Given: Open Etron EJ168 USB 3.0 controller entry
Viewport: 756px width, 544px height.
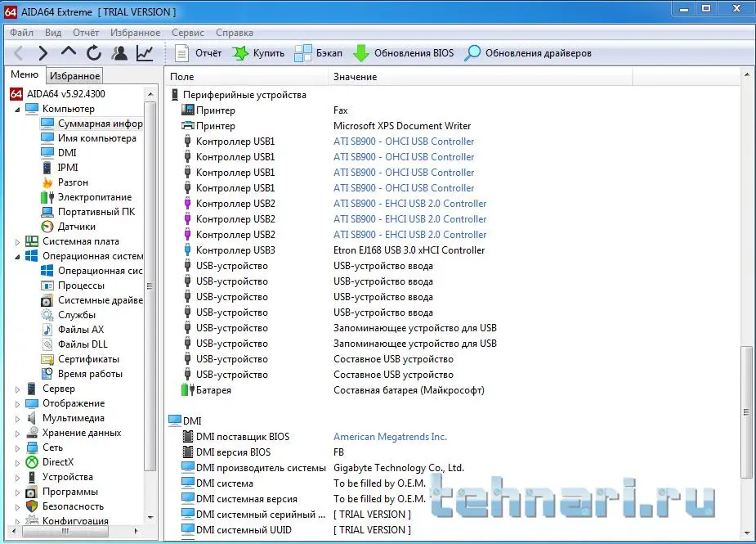Looking at the screenshot, I should tap(409, 250).
